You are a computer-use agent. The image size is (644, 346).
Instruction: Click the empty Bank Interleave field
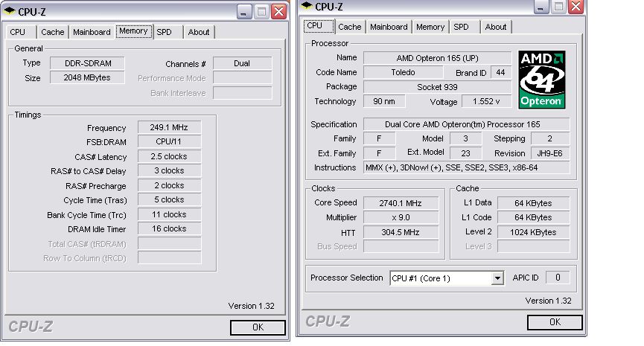click(242, 93)
